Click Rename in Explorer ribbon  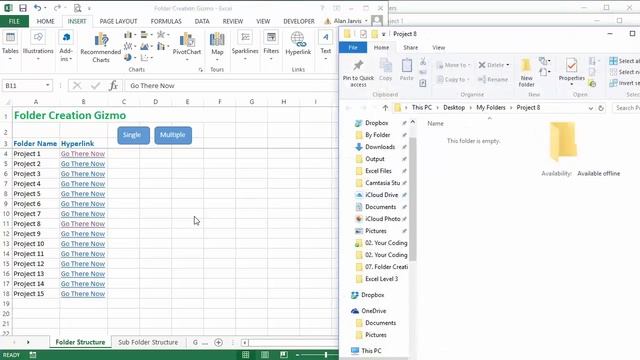coord(493,79)
